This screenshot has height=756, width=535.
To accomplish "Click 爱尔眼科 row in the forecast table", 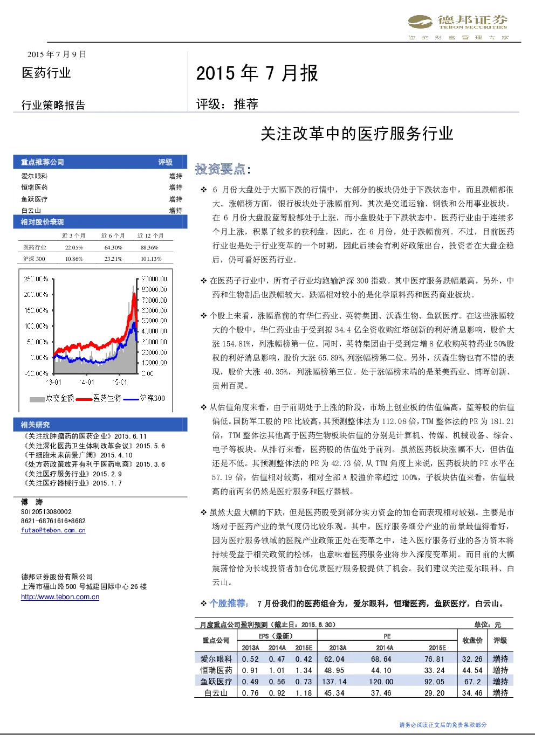I will tap(354, 659).
